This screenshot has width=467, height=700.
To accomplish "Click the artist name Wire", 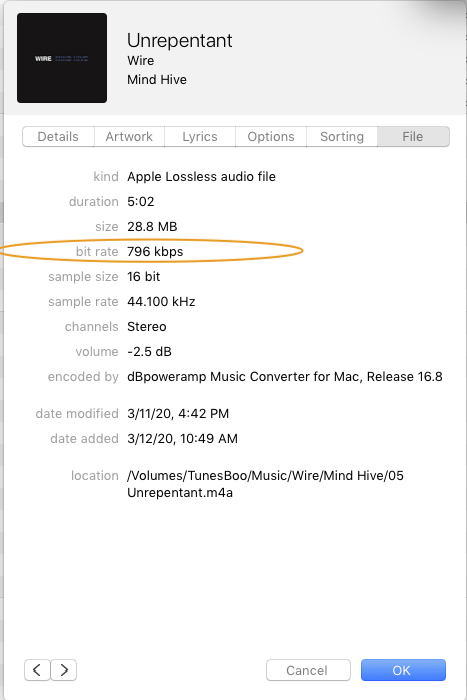I will click(141, 60).
